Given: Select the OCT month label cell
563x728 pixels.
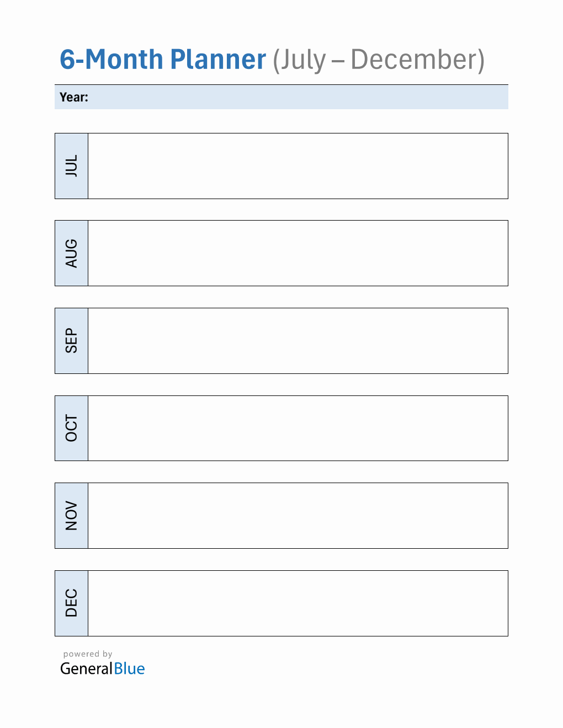Looking at the screenshot, I should pos(72,428).
